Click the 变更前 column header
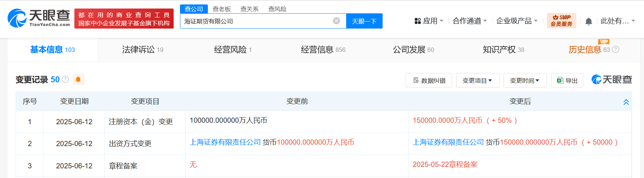This screenshot has width=644, height=178. (x=297, y=101)
